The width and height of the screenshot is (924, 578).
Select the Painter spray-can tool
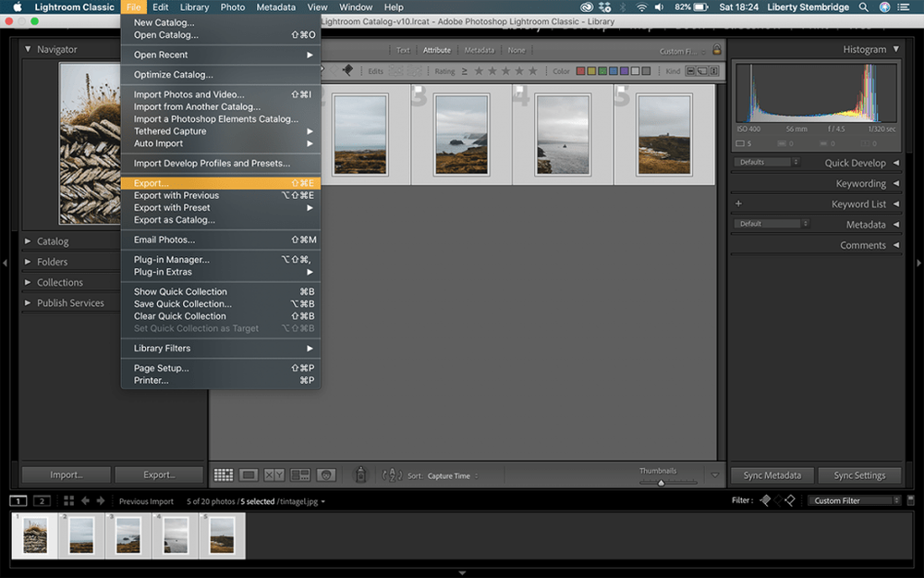point(360,474)
